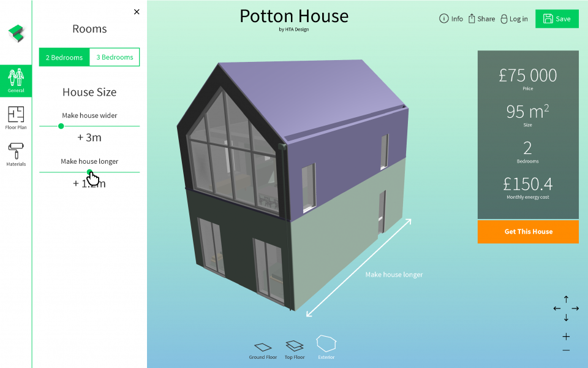This screenshot has width=588, height=368.
Task: Show the Ground Floor view
Action: [263, 350]
